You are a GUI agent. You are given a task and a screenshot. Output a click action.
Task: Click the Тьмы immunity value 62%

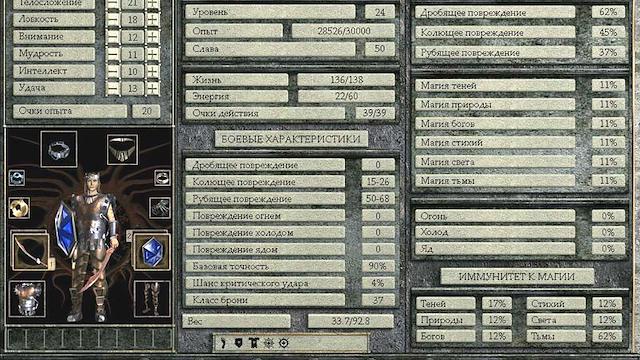click(x=607, y=336)
